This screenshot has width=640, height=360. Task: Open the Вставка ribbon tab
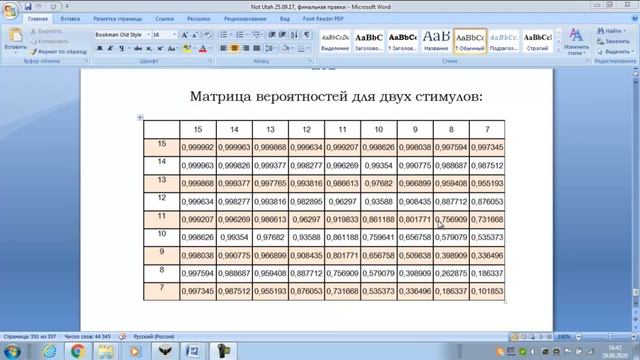click(x=70, y=19)
